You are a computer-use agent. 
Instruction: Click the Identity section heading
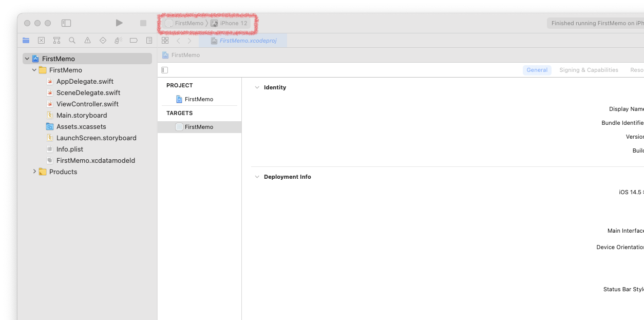pos(275,87)
